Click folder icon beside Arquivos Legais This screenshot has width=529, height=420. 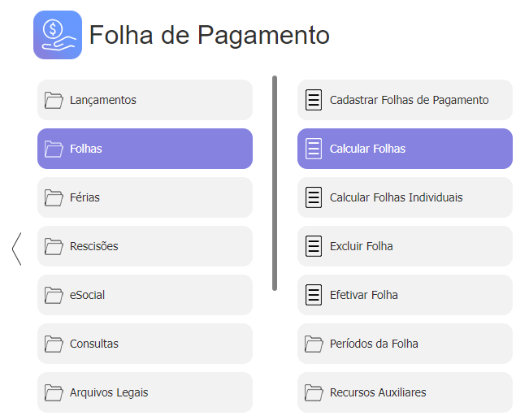tap(54, 392)
